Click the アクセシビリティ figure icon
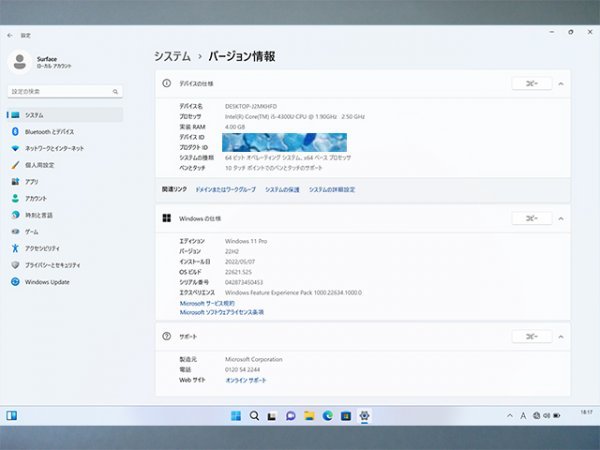Image resolution: width=600 pixels, height=450 pixels. (x=15, y=248)
